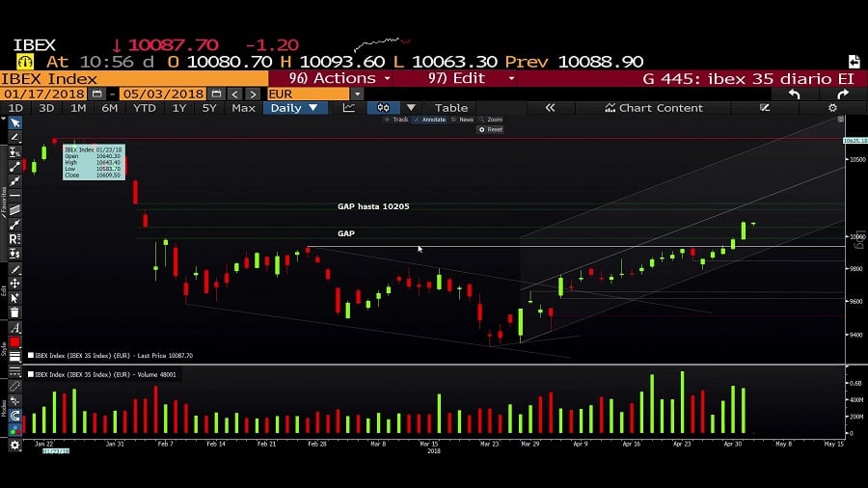Click the start date field 01/17/2018
This screenshot has height=488, width=868.
pyautogui.click(x=43, y=94)
